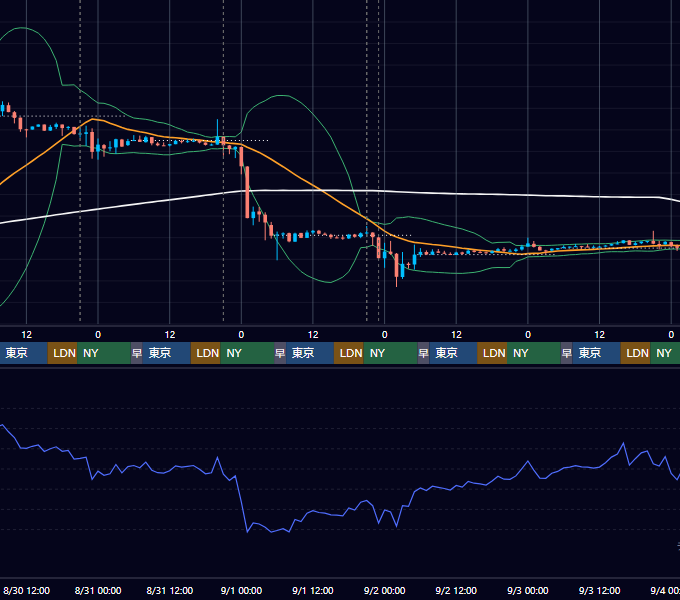Click the 9/1 12:00 date label
Screen dimensions: 680x600
pyautogui.click(x=313, y=590)
